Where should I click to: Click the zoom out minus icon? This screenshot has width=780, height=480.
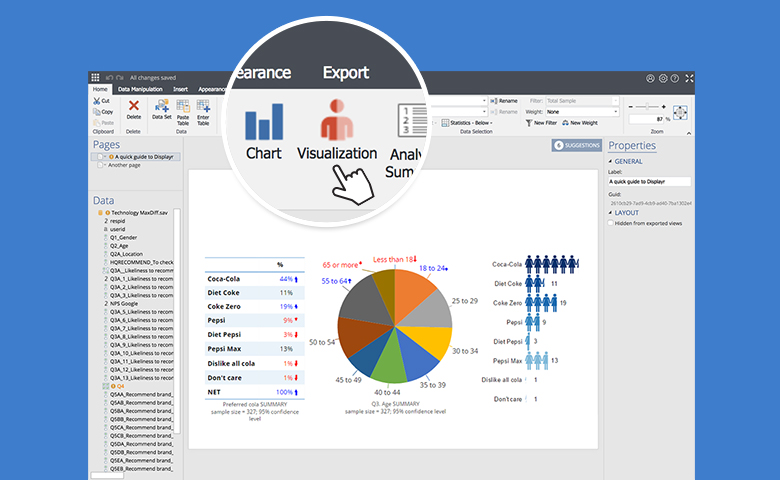click(x=631, y=106)
